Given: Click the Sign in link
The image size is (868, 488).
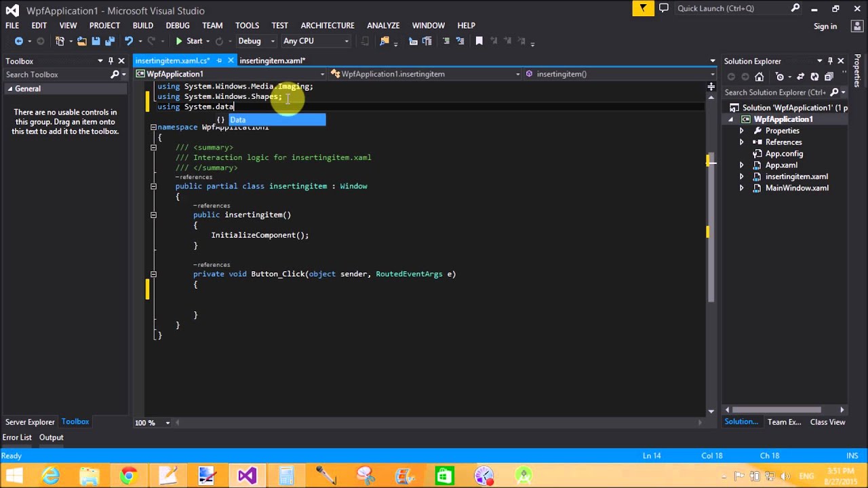Looking at the screenshot, I should pos(825,26).
